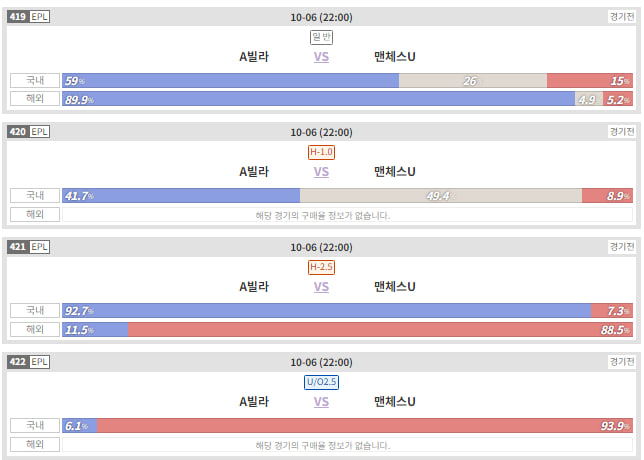Select the H-1.0 handicap tag
The image size is (644, 460).
pos(321,152)
